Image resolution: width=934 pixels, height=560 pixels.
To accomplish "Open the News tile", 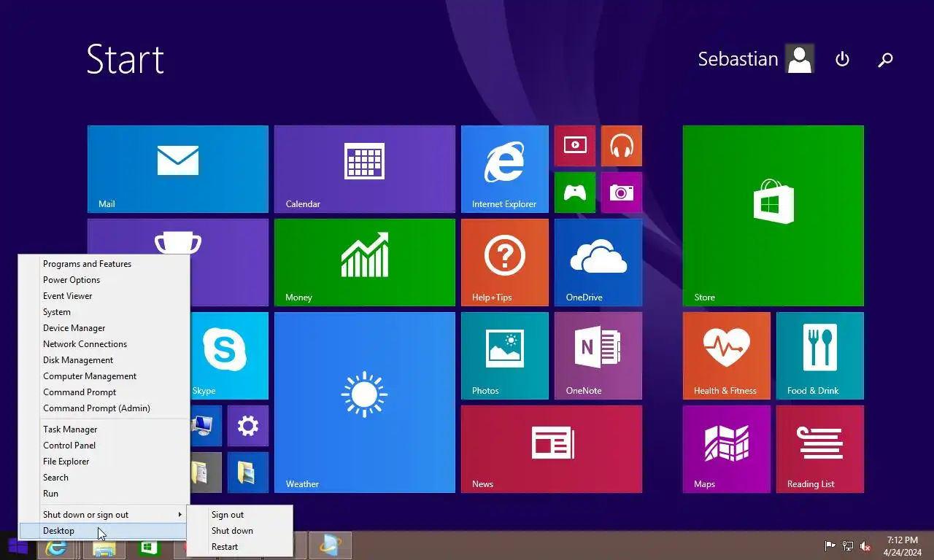I will [x=552, y=449].
